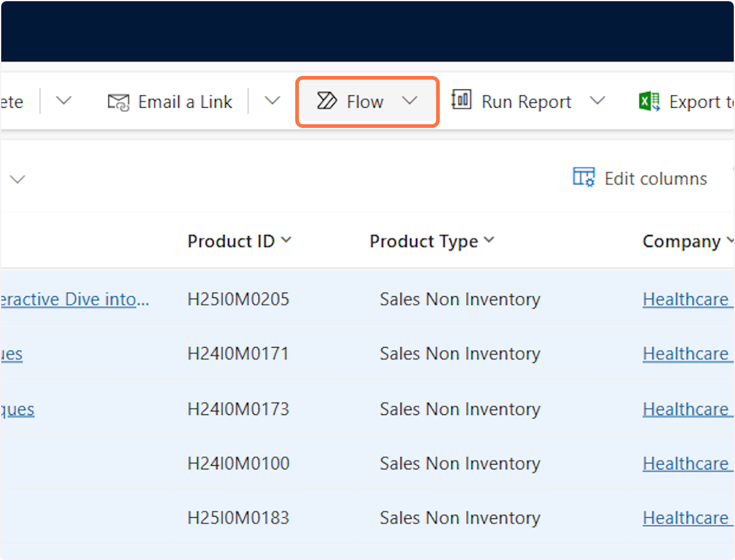Viewport: 735px width, 560px height.
Task: Open the Company column header menu
Action: (x=729, y=241)
